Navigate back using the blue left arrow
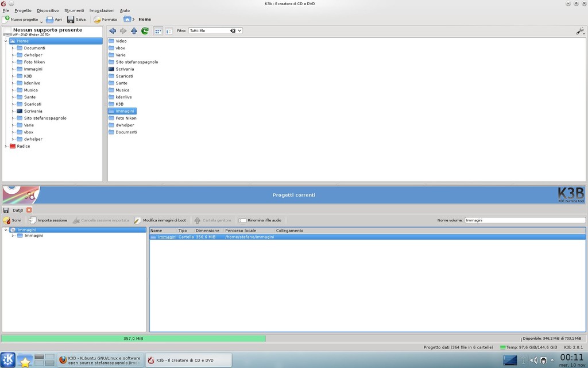The image size is (588, 368). [x=113, y=30]
